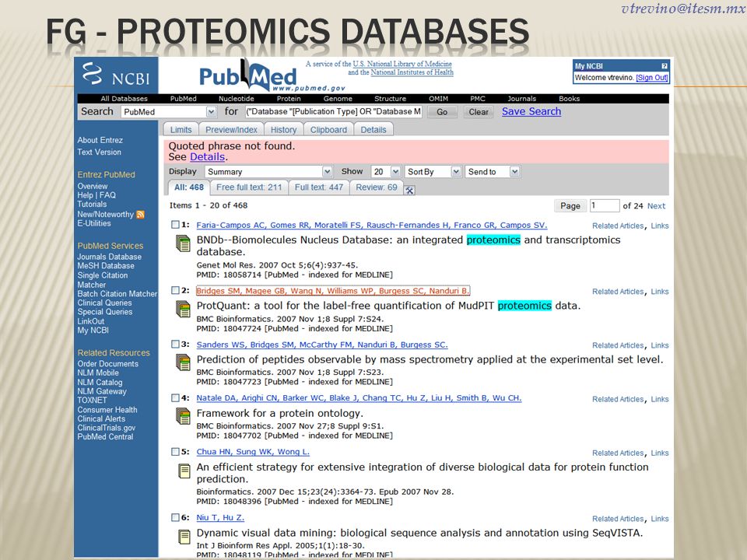Viewport: 747px width, 560px height.
Task: Open the document icon for Prediction of peptides article
Action: pos(183,362)
